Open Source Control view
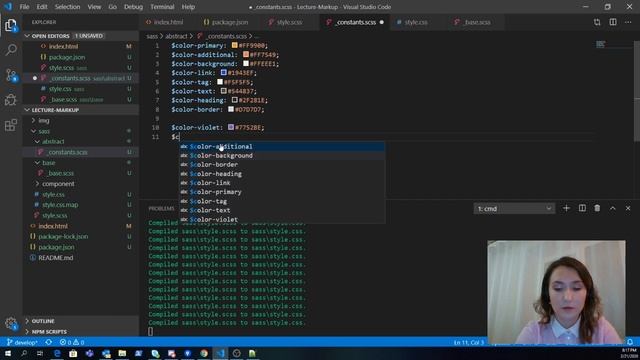The width and height of the screenshot is (640, 360). click(11, 75)
